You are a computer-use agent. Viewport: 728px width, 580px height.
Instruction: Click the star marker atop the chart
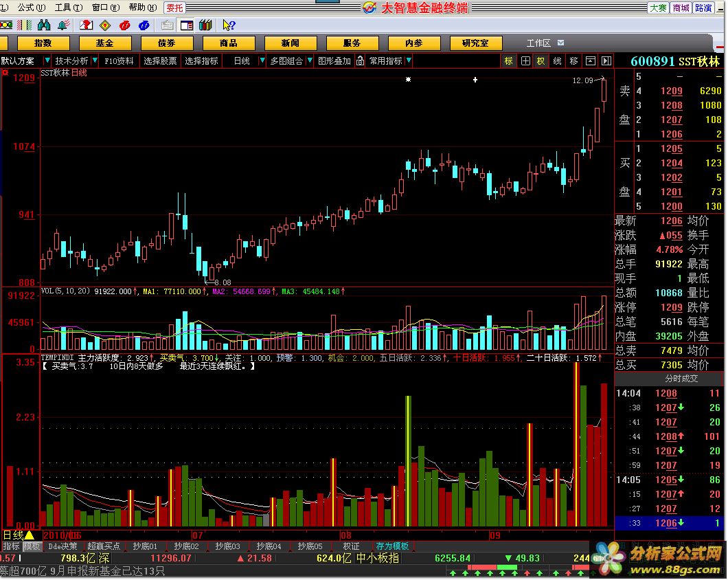408,80
